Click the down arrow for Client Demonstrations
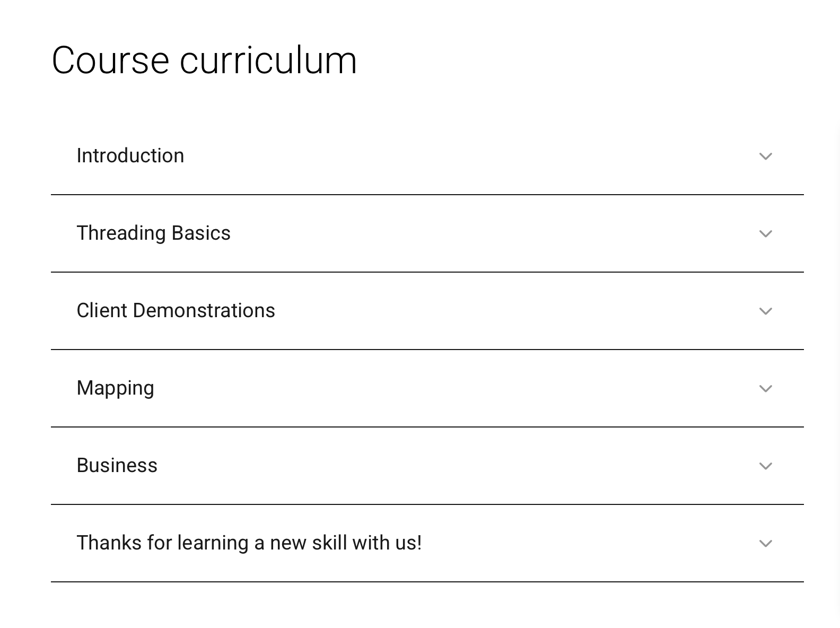Image resolution: width=840 pixels, height=628 pixels. [765, 311]
